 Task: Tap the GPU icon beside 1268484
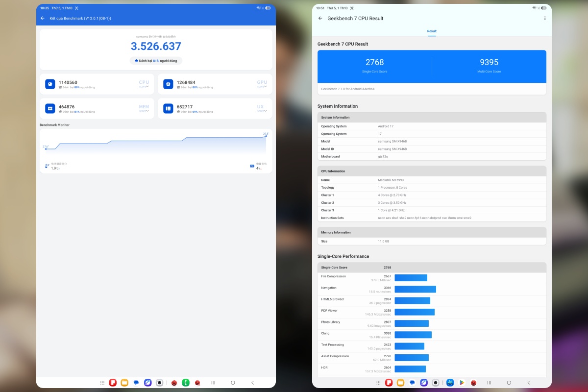[x=168, y=84]
